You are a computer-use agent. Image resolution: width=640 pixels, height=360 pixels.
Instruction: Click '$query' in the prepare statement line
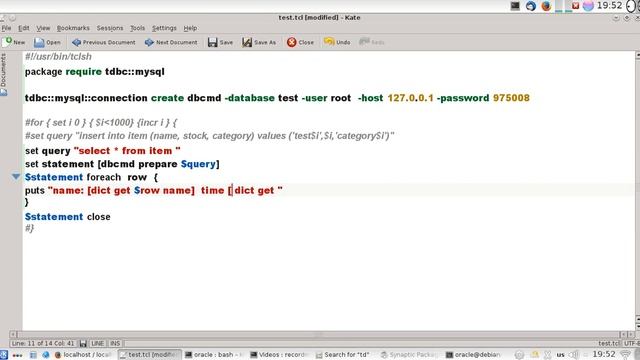[x=198, y=164]
